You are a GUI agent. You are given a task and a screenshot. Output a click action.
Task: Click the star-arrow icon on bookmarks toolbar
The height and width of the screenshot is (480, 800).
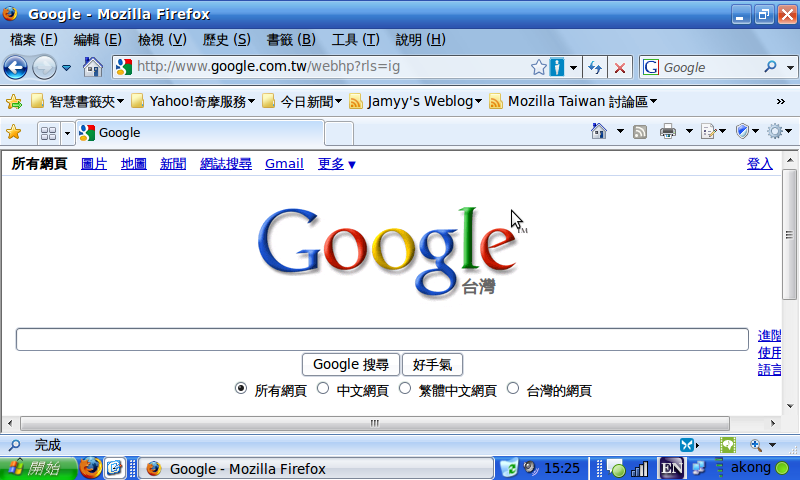click(x=14, y=102)
